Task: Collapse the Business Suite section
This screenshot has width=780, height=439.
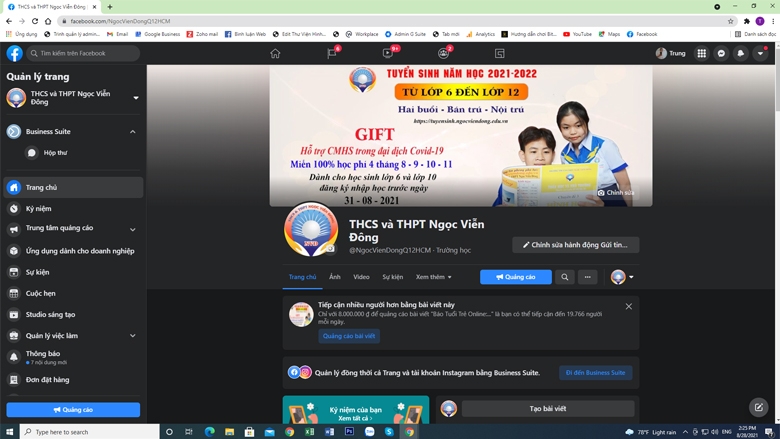Action: point(133,132)
